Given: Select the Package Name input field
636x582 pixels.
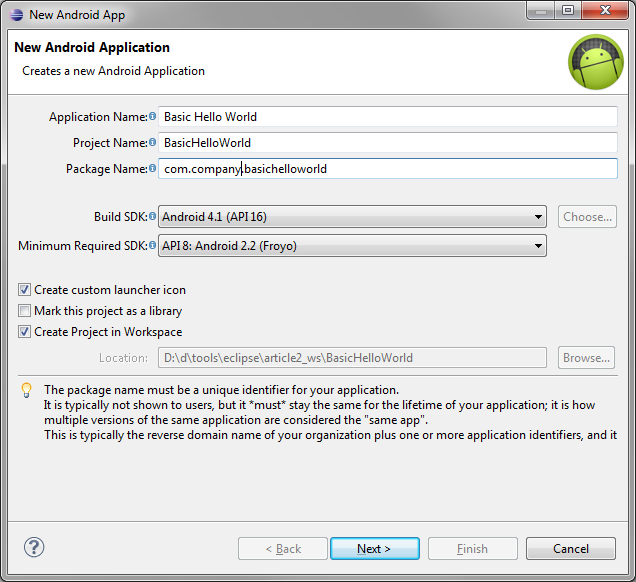Looking at the screenshot, I should 388,169.
